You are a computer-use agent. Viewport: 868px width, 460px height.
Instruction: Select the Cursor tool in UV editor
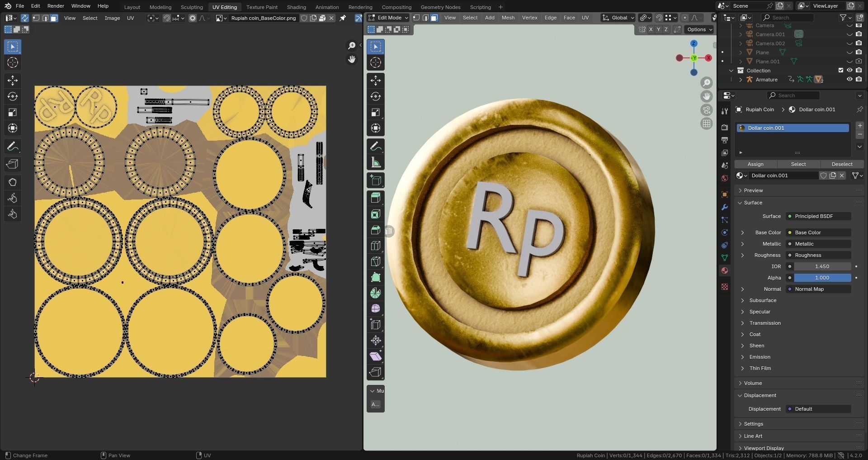[13, 62]
